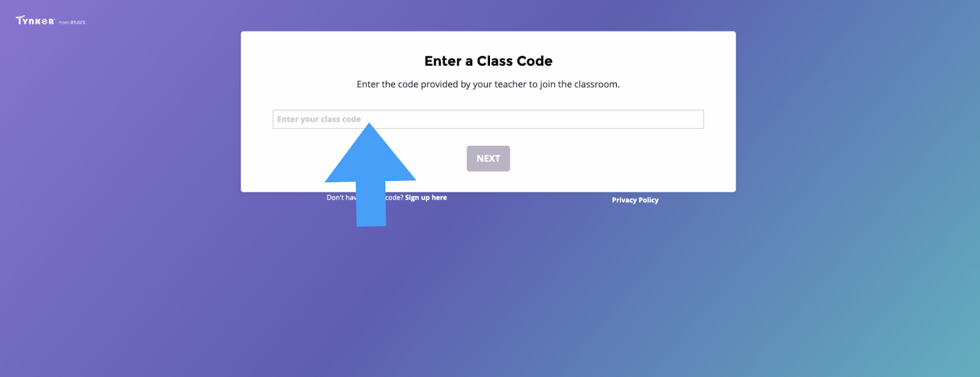980x377 pixels.
Task: Focus the class code input field
Action: coord(488,119)
